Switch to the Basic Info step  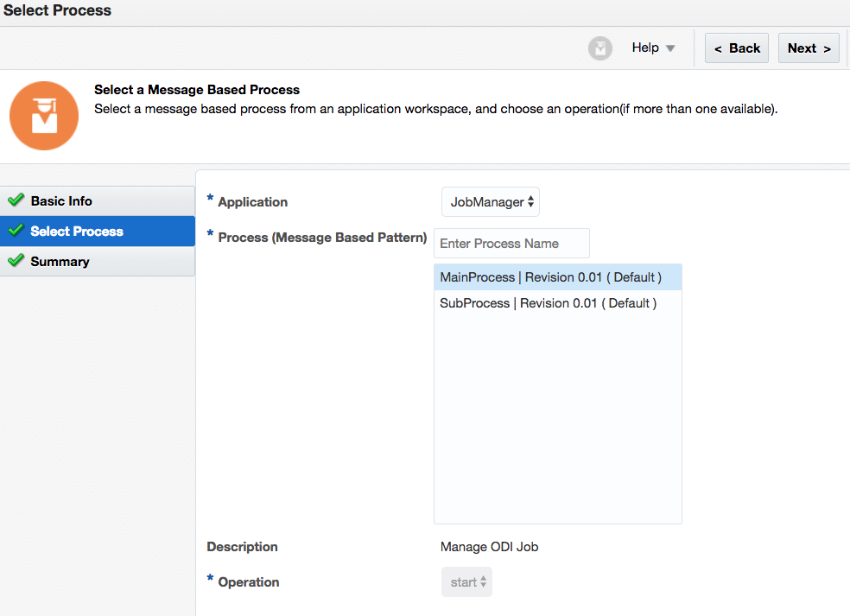point(61,201)
